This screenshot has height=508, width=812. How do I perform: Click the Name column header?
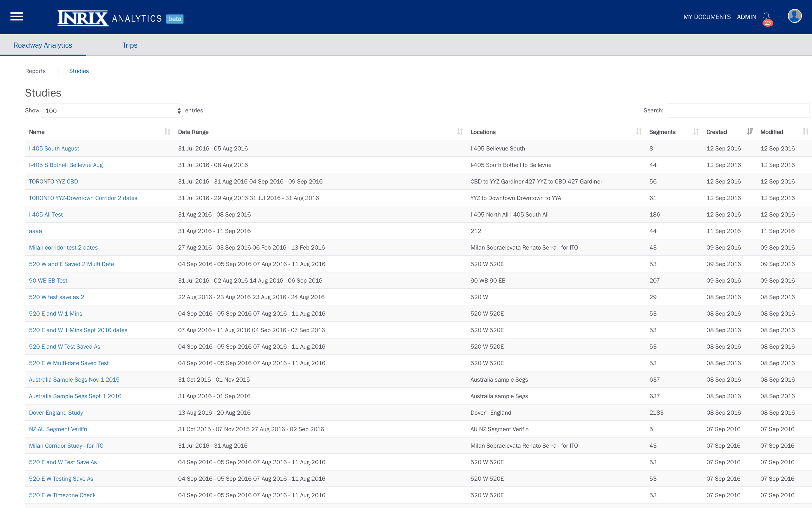pos(36,132)
